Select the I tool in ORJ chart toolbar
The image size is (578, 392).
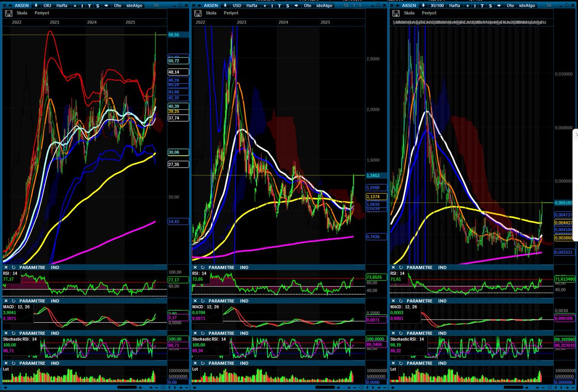[82, 6]
